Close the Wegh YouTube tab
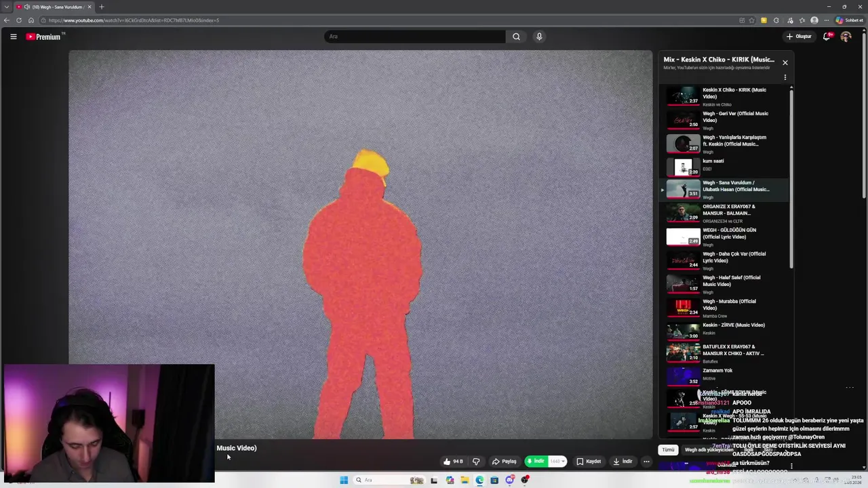868x488 pixels. tap(90, 7)
